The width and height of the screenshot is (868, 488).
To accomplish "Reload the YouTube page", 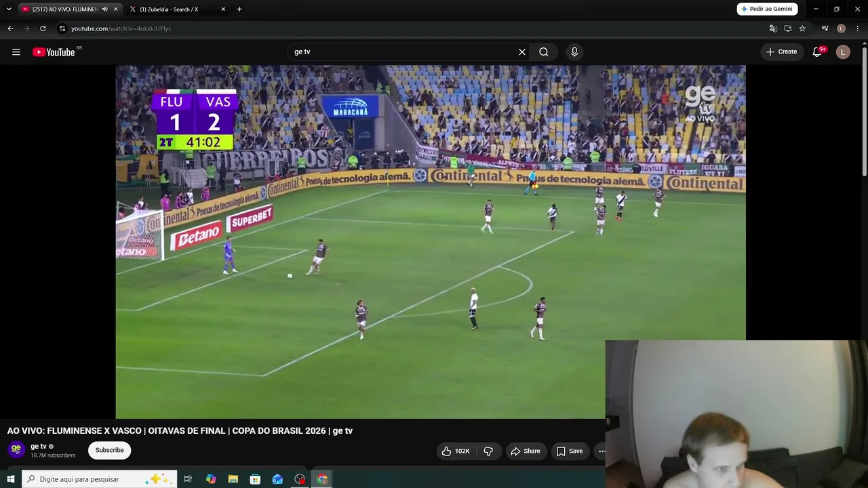I will (x=43, y=28).
